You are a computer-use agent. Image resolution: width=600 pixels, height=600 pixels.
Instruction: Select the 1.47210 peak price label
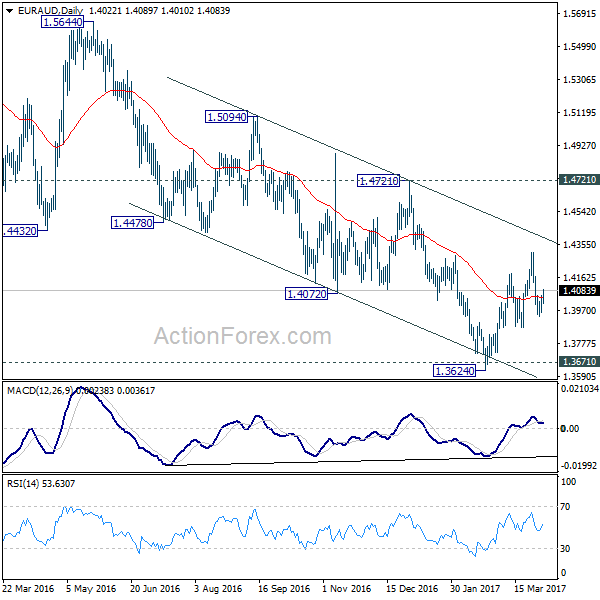[378, 181]
